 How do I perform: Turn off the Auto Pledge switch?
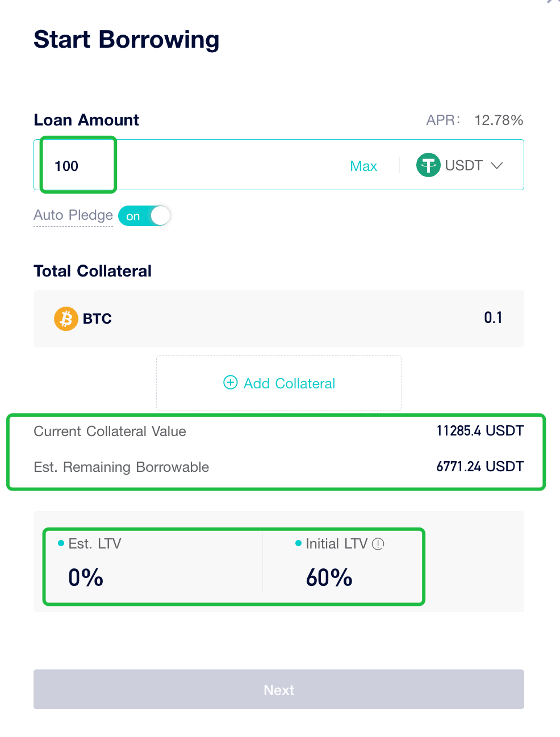[x=144, y=216]
